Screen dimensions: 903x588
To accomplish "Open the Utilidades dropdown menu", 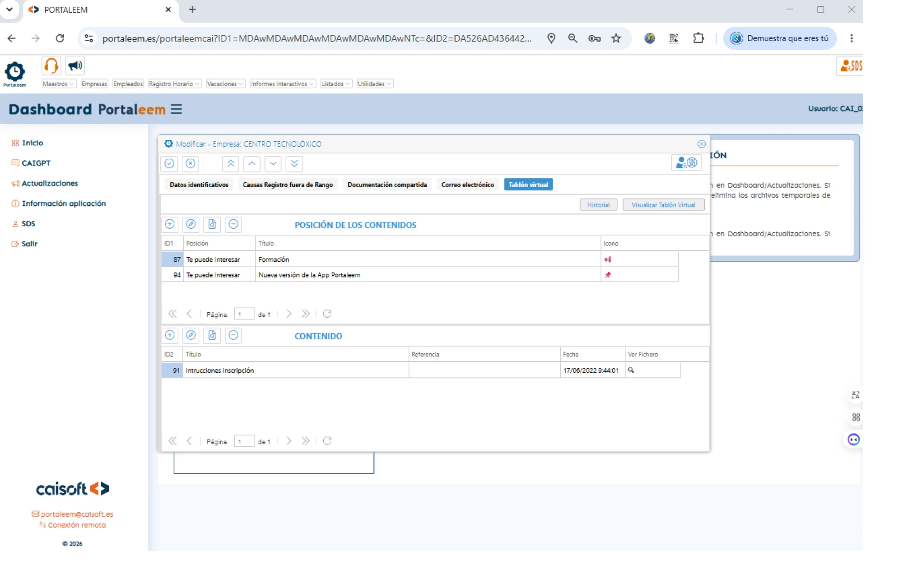I will pyautogui.click(x=375, y=84).
